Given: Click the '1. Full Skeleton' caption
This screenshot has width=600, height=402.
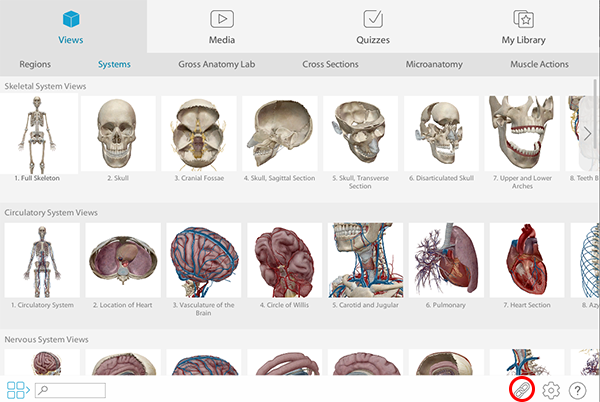Looking at the screenshot, I should coord(37,178).
